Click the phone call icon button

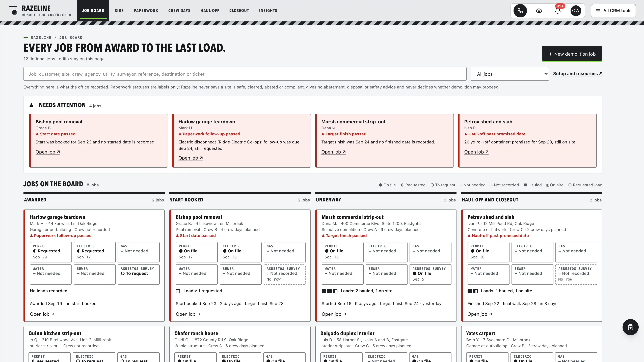point(520,11)
